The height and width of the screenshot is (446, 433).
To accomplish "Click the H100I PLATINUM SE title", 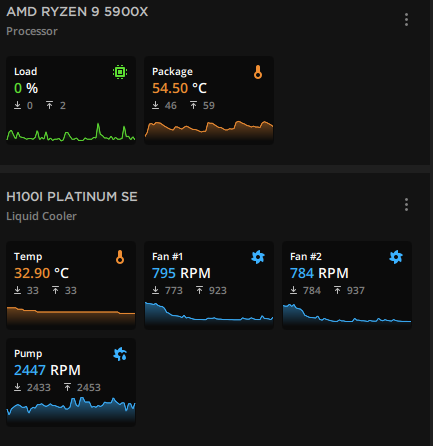I will (x=72, y=197).
